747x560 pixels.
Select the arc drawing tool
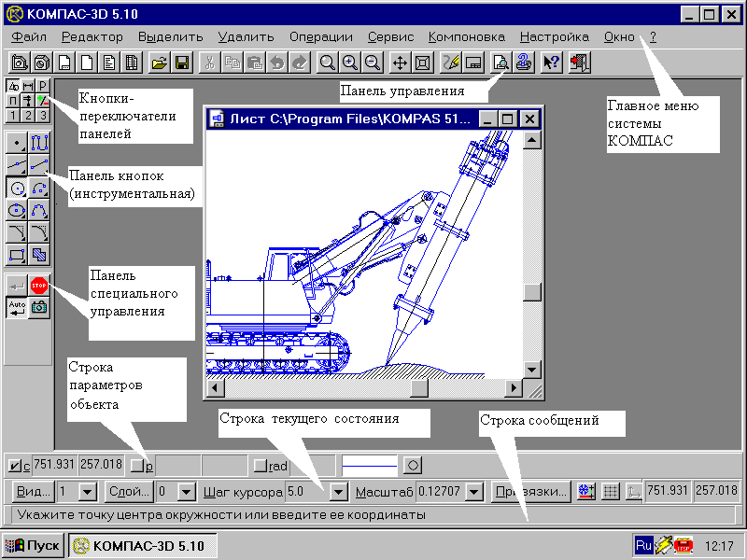[39, 188]
